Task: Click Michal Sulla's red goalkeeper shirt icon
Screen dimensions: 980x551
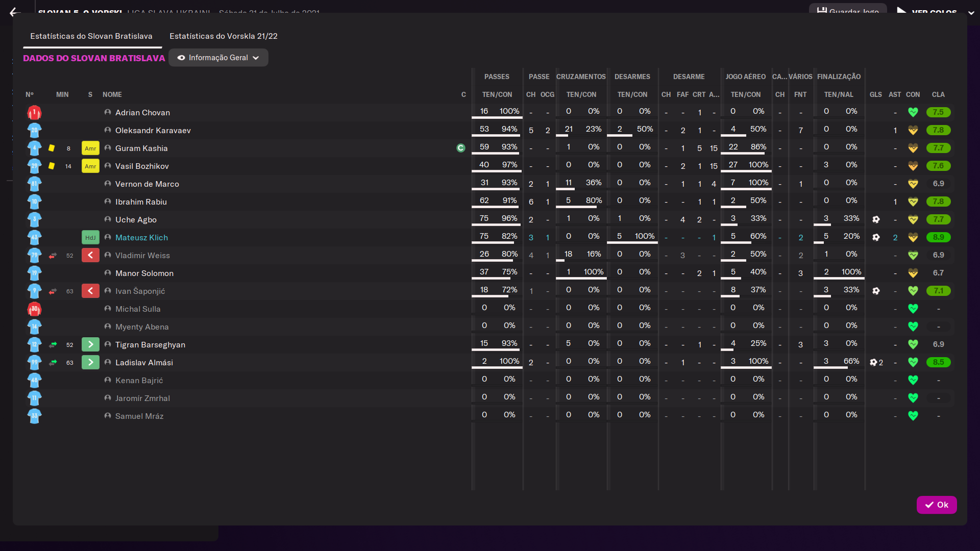Action: [x=34, y=309]
